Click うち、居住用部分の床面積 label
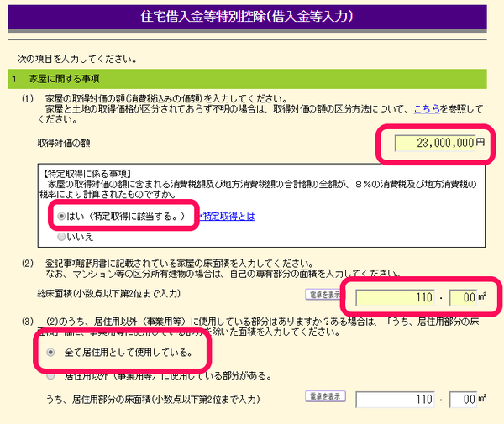504x424 pixels. point(153,400)
